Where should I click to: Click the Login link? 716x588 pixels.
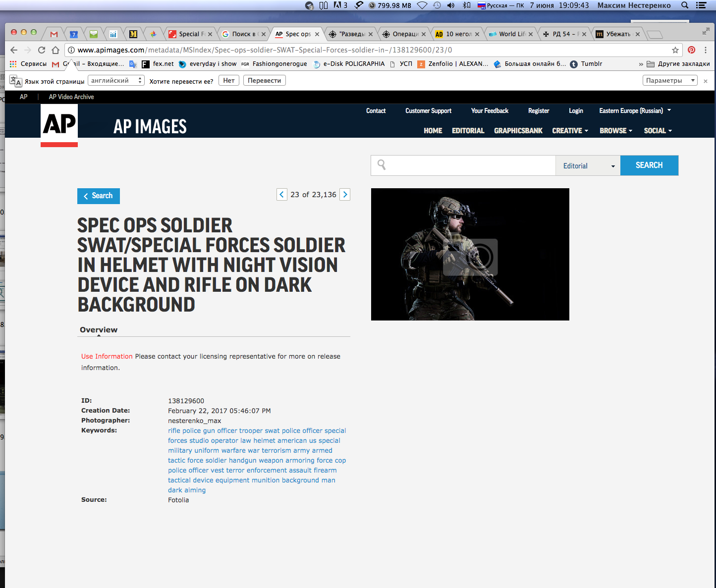pyautogui.click(x=576, y=111)
